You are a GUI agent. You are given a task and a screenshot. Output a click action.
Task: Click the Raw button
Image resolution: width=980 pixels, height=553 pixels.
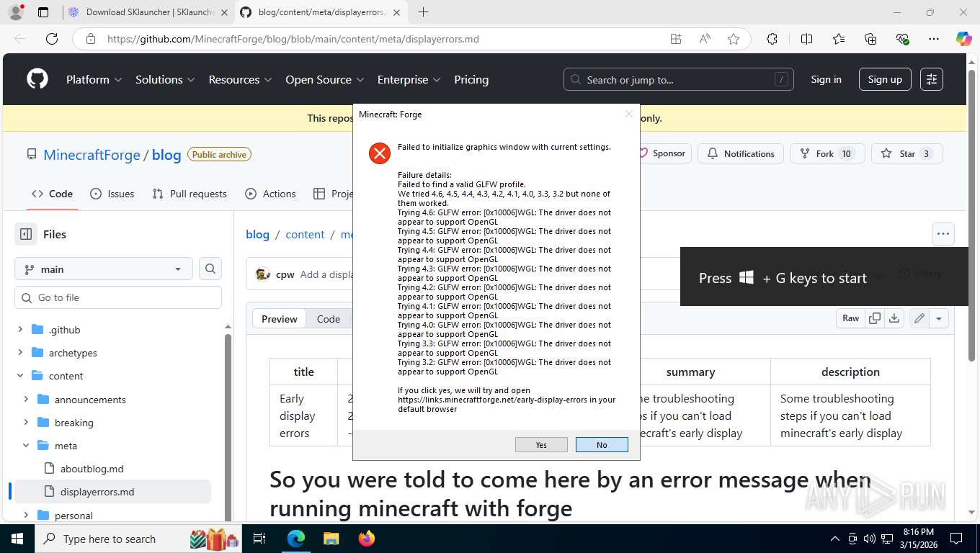coord(851,318)
